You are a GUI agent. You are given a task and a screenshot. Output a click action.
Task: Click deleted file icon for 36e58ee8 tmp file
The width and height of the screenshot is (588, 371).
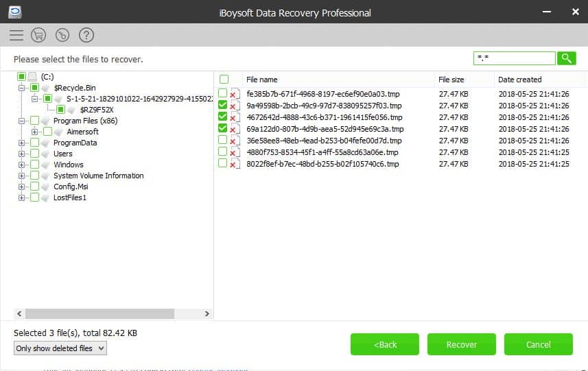tap(235, 141)
